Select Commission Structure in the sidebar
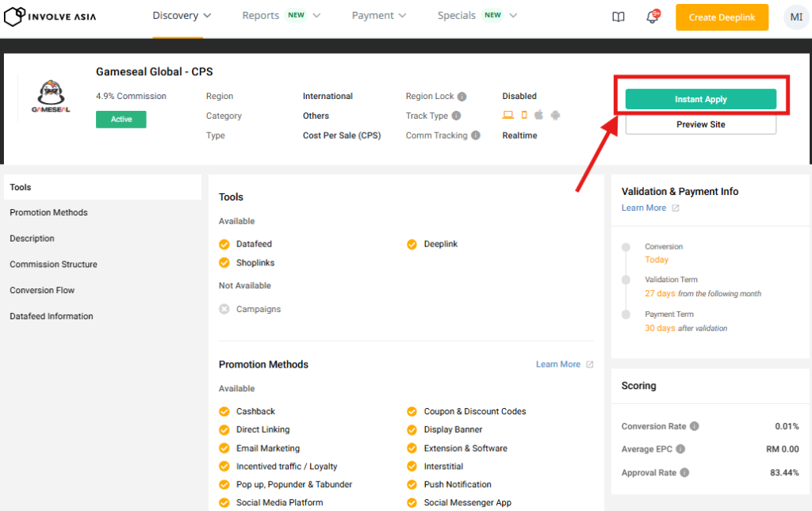The image size is (812, 511). pos(53,265)
